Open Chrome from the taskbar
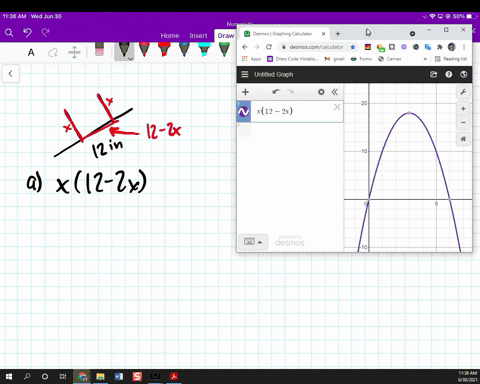Image resolution: width=480 pixels, height=384 pixels. (x=82, y=377)
